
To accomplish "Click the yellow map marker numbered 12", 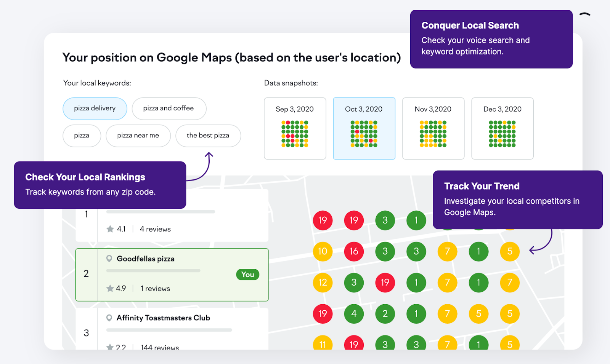I will click(x=323, y=283).
